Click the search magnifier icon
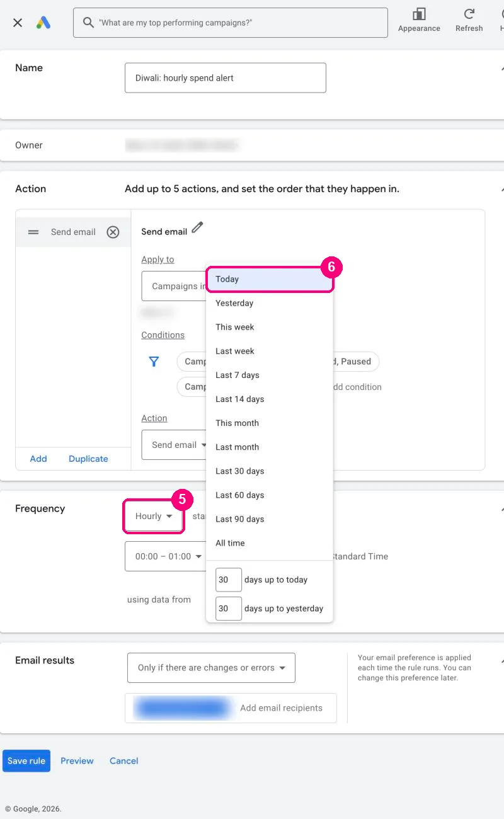The width and height of the screenshot is (504, 819). 88,23
